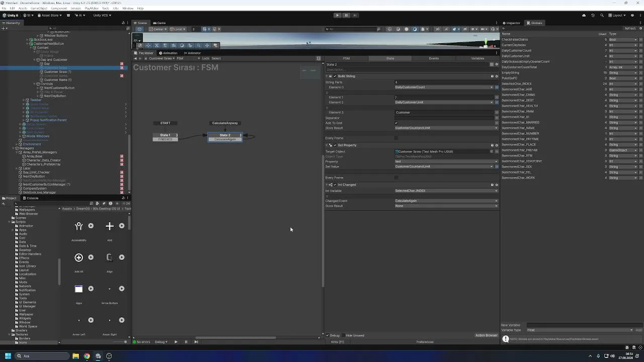Open the Element 0 DailyCustomerCount dropdown
Viewport: 644px width, 362px height.
click(x=444, y=87)
